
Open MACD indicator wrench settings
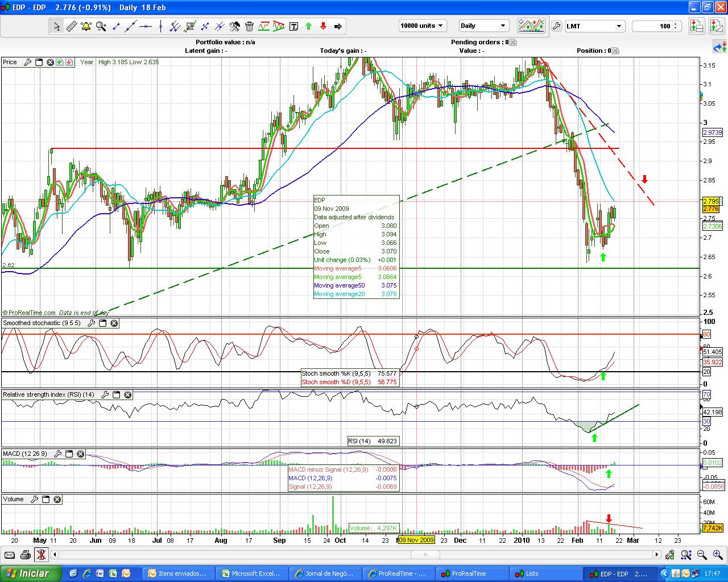point(58,454)
